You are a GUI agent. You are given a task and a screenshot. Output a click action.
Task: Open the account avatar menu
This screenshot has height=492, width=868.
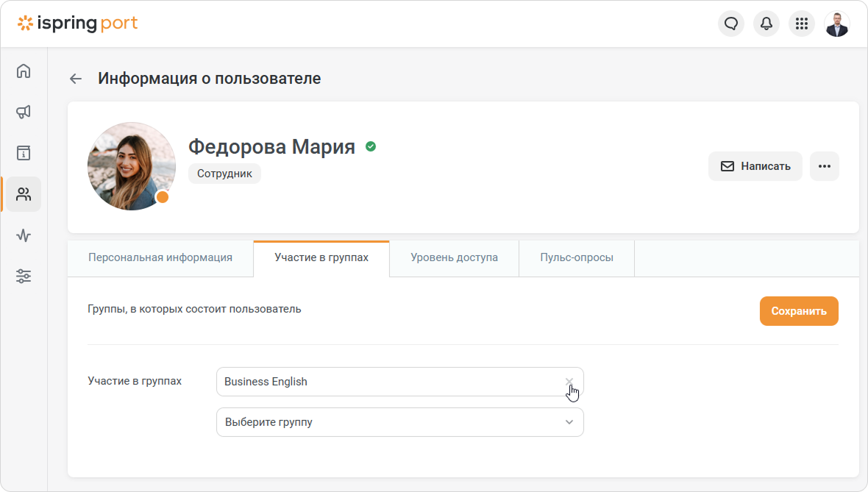(837, 24)
